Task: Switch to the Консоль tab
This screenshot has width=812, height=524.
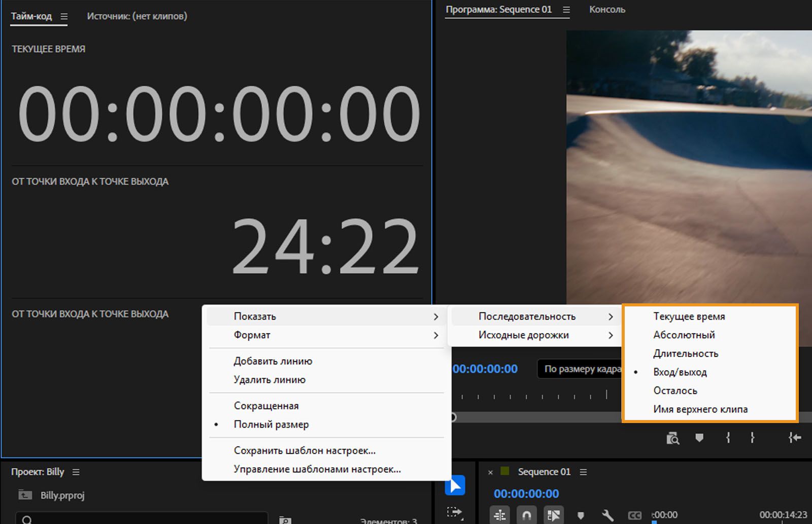Action: 607,10
